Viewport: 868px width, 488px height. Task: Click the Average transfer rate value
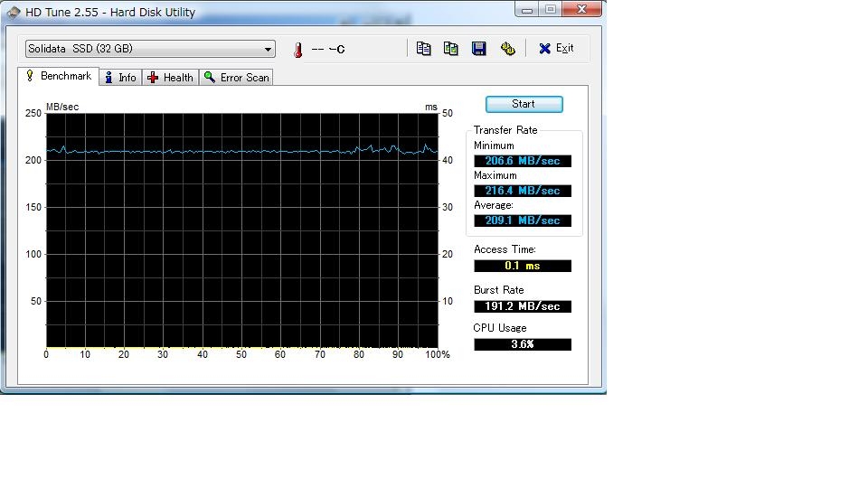523,221
